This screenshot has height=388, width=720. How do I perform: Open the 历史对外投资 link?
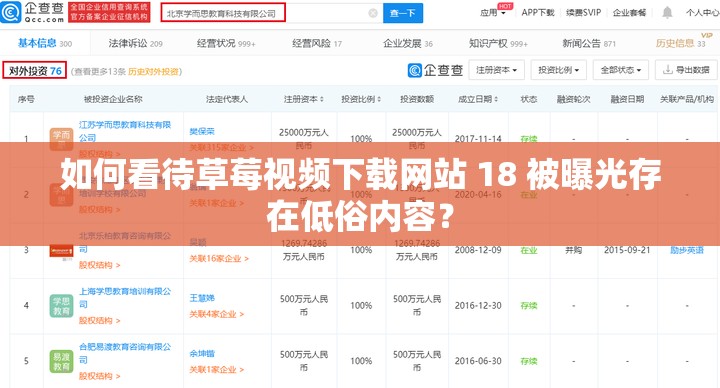[153, 72]
